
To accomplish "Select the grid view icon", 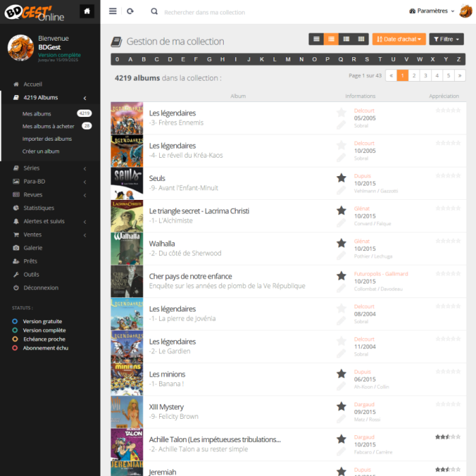I will pyautogui.click(x=361, y=39).
